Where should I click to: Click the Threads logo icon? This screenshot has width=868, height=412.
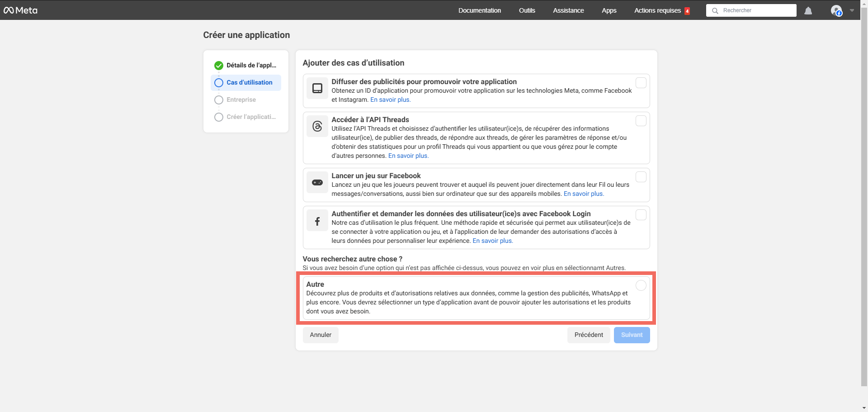click(317, 126)
